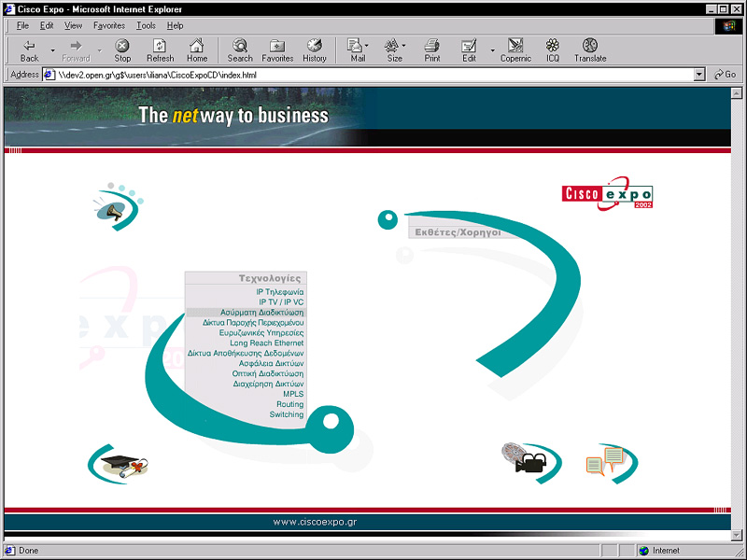Open the Switching link
747x560 pixels.
coord(287,414)
